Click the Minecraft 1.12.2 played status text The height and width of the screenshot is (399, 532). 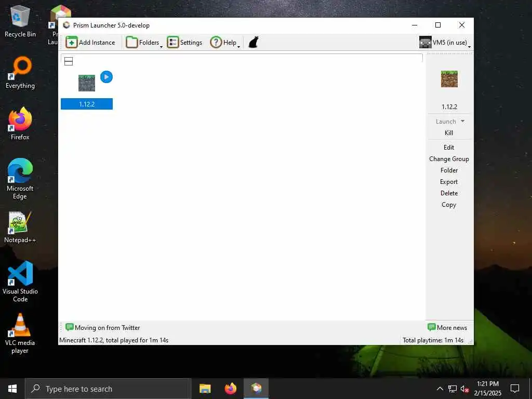click(114, 340)
